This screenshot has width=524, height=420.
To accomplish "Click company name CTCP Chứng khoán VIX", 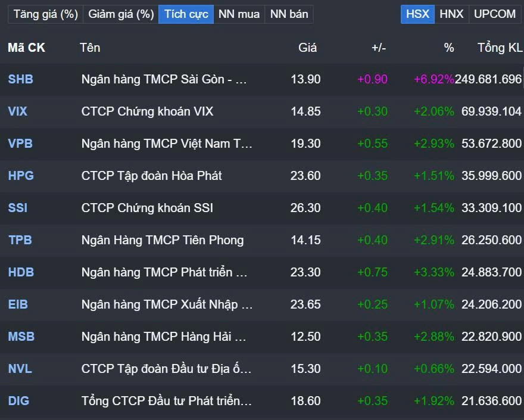I will point(148,111).
